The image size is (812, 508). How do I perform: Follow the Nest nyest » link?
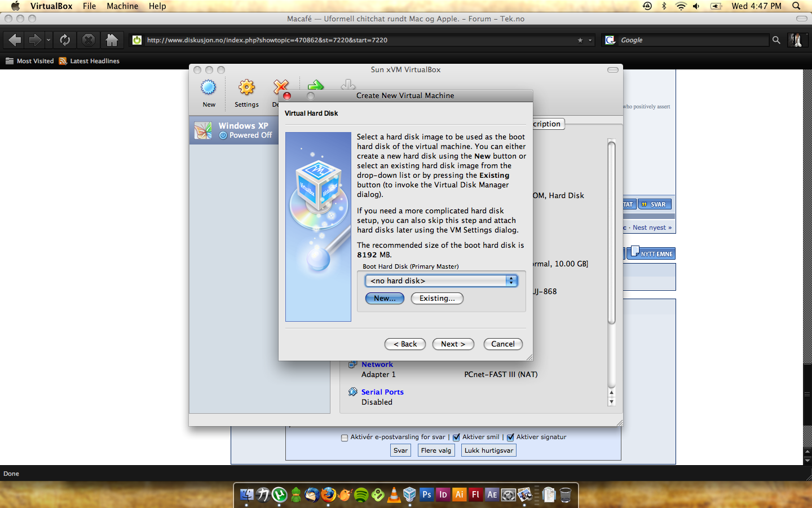point(652,227)
